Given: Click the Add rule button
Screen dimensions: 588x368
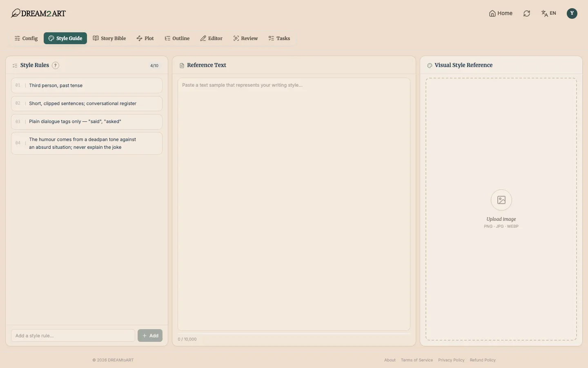Looking at the screenshot, I should (150, 336).
